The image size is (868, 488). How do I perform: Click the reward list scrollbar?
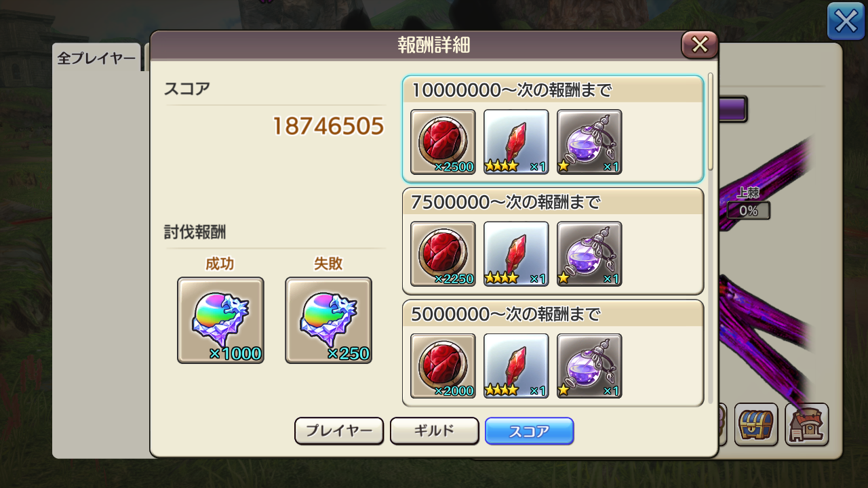tap(711, 122)
